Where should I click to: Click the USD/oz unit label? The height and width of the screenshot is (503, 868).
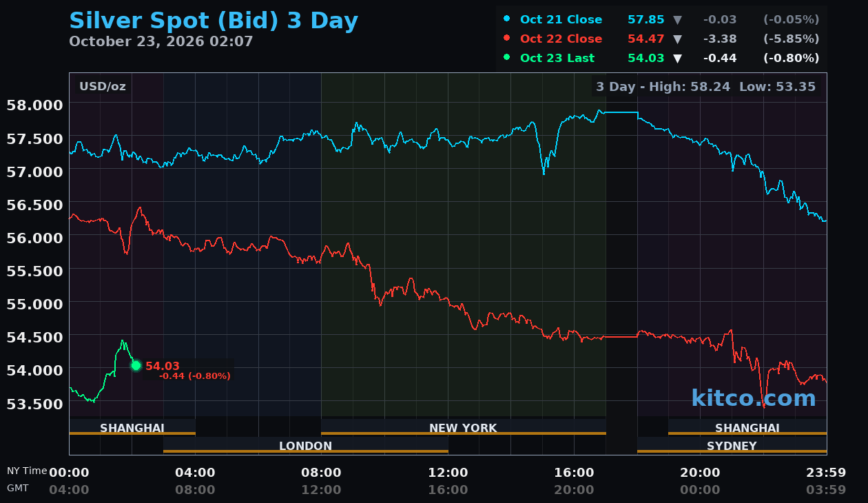click(103, 86)
